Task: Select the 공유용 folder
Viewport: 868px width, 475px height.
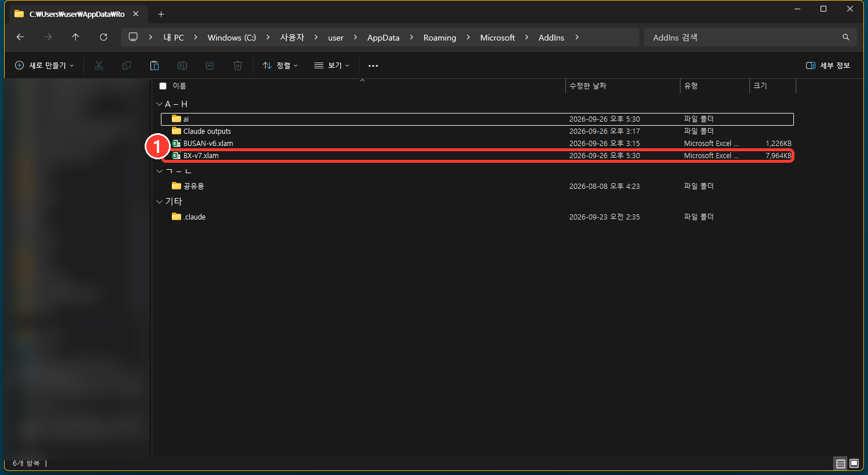Action: [x=477, y=187]
